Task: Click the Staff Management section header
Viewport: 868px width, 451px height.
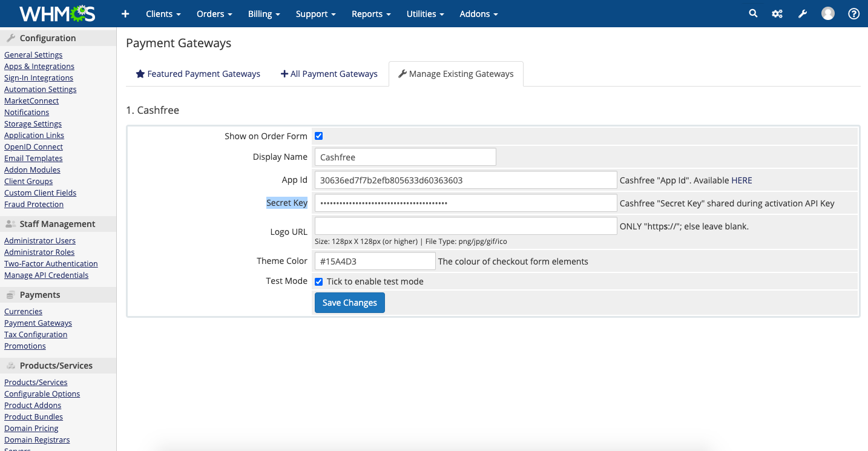Action: (58, 224)
